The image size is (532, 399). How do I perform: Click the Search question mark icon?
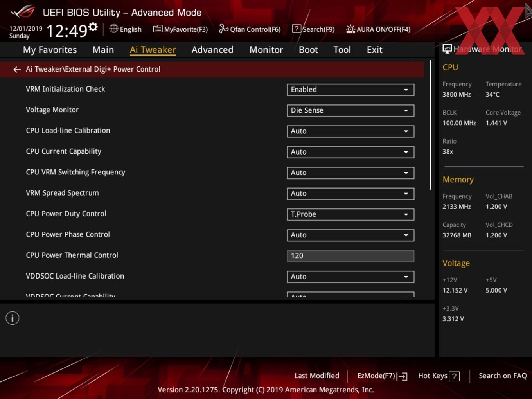[x=297, y=29]
